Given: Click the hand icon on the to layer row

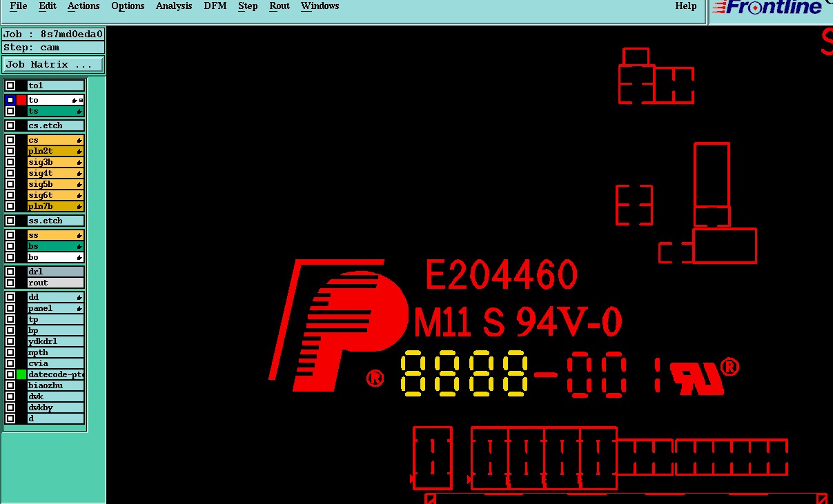Looking at the screenshot, I should (x=75, y=101).
